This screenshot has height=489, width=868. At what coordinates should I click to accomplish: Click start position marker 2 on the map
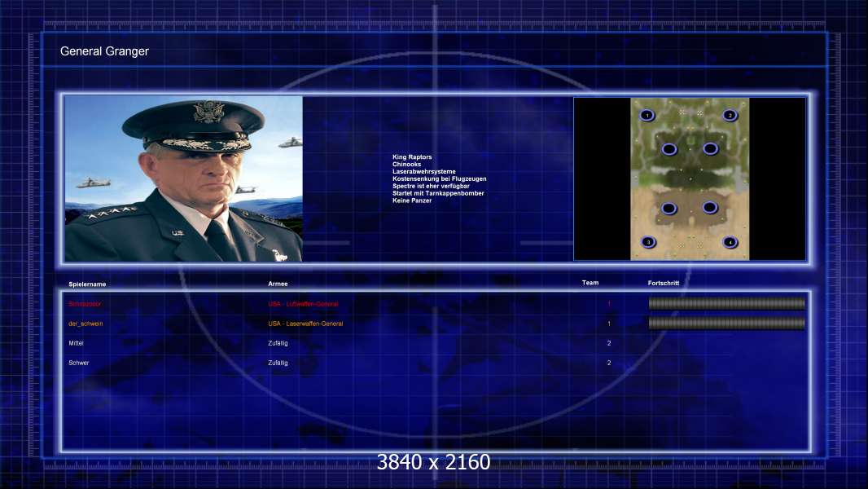click(x=730, y=115)
